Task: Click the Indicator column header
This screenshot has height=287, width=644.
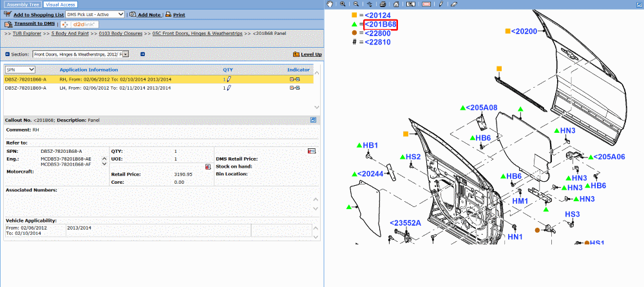Action: point(298,70)
